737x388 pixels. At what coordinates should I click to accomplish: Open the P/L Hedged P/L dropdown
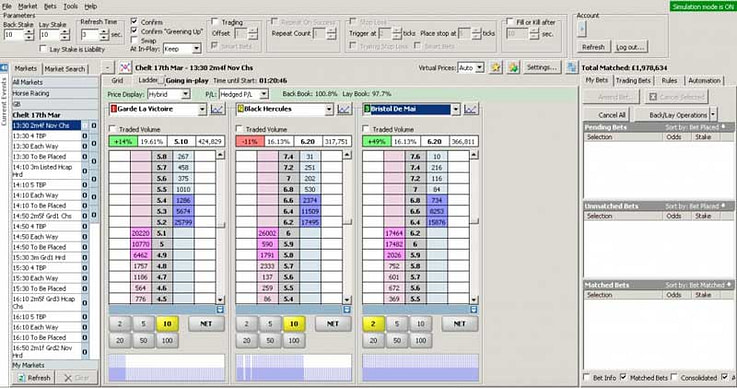[264, 94]
